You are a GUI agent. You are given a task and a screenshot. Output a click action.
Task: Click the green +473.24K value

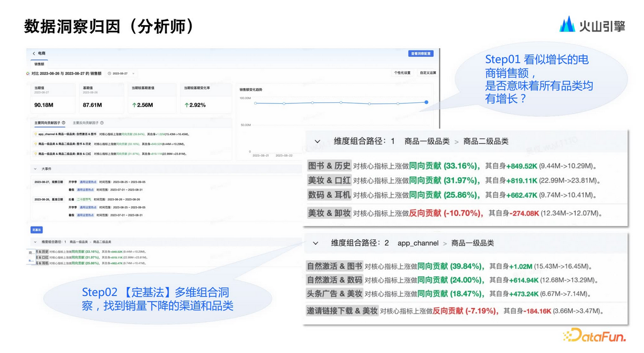(524, 294)
